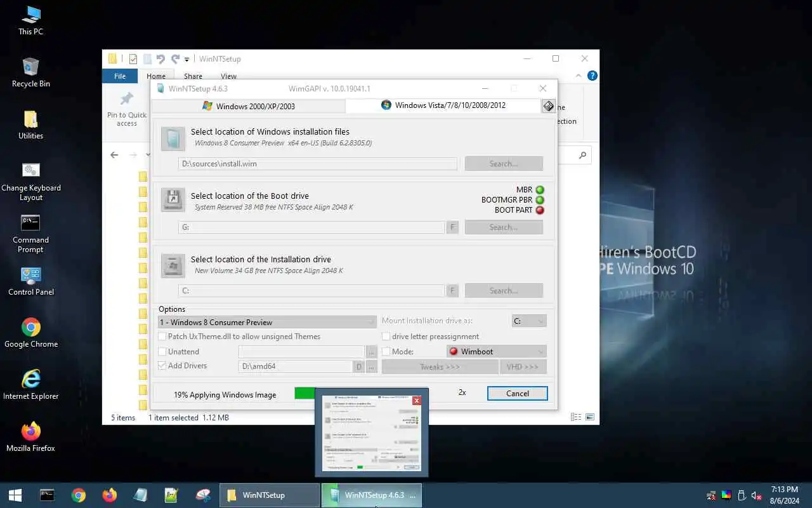Screen dimensions: 812x508
Task: Click Cancel to stop applying image
Action: 518,394
